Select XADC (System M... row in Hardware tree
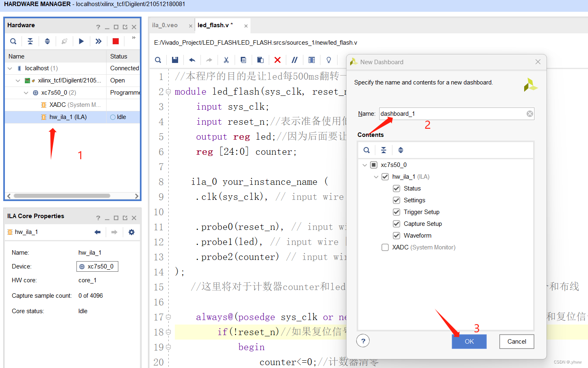This screenshot has width=588, height=368. 72,105
